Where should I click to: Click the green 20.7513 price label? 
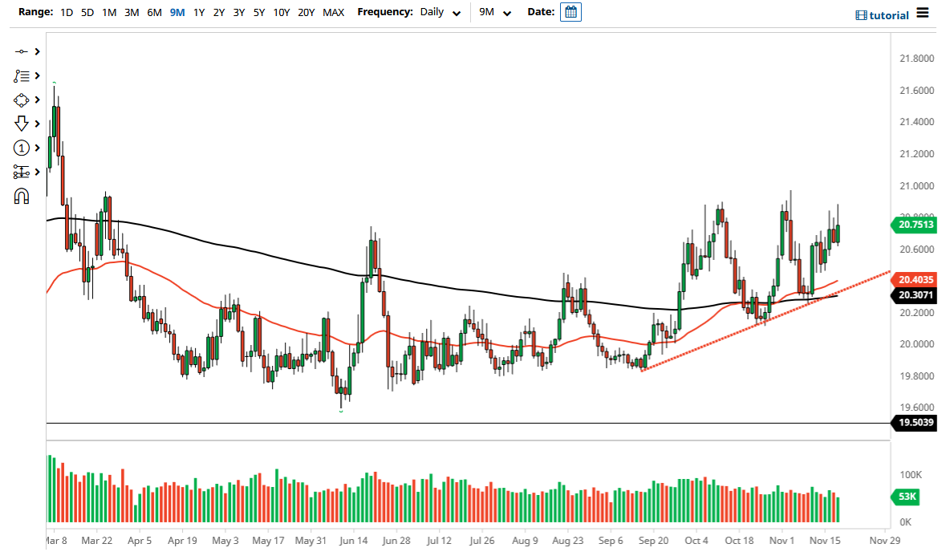pos(915,225)
